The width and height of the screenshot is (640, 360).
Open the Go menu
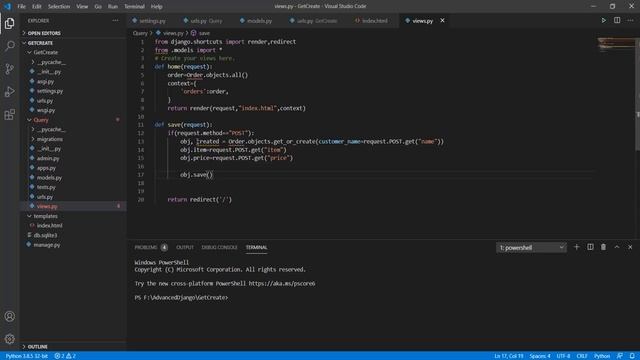98,7
